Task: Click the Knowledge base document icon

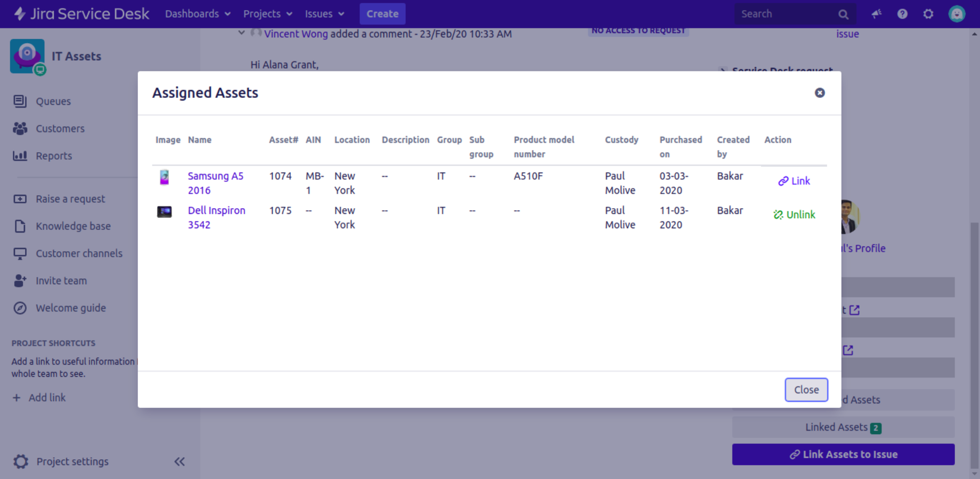Action: (20, 226)
